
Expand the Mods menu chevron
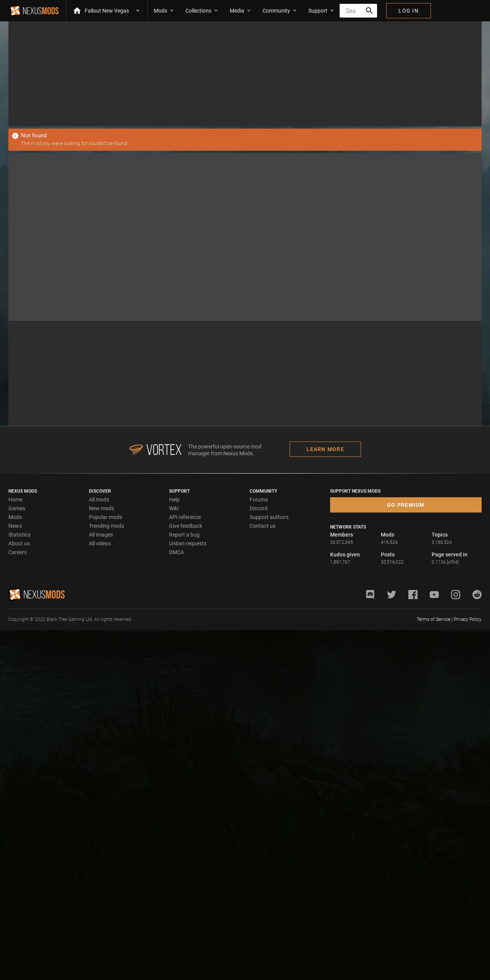tap(172, 11)
